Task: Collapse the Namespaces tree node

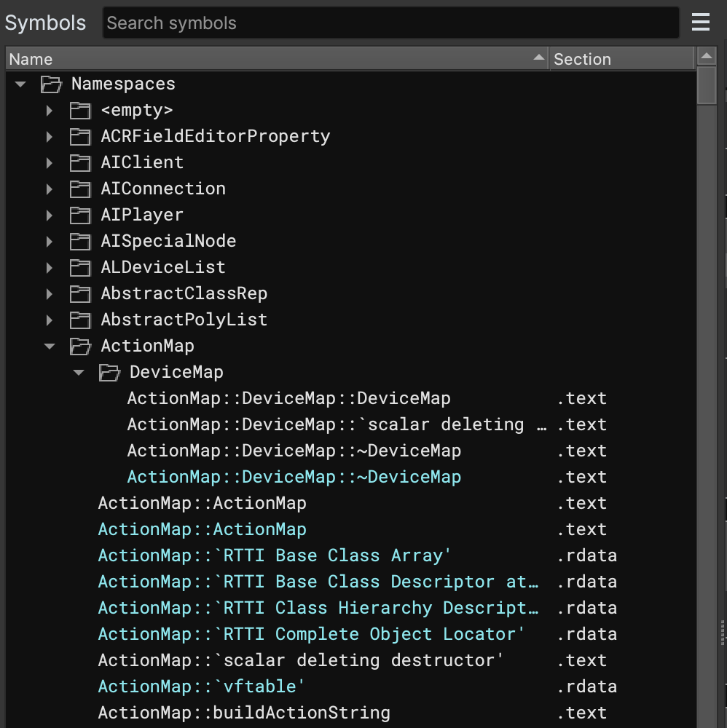Action: 20,84
